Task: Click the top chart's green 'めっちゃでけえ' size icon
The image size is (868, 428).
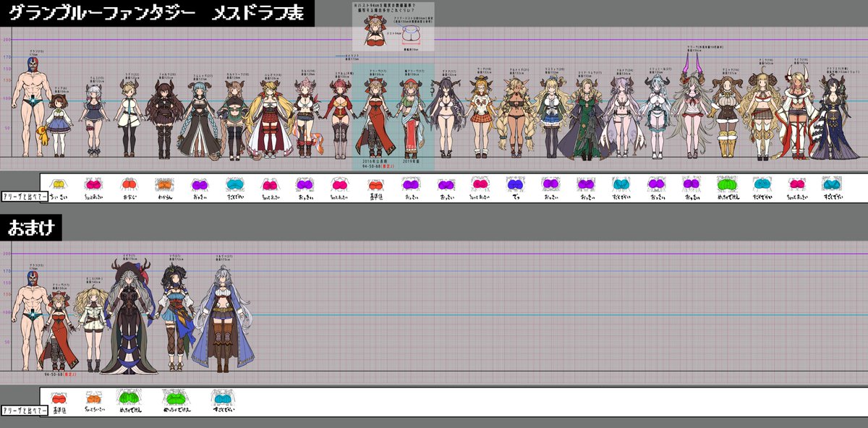Action: tap(728, 184)
